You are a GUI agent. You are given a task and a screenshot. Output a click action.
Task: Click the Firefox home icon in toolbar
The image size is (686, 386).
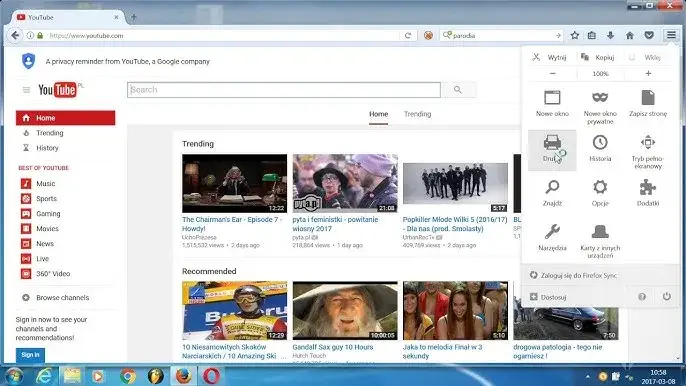point(630,35)
